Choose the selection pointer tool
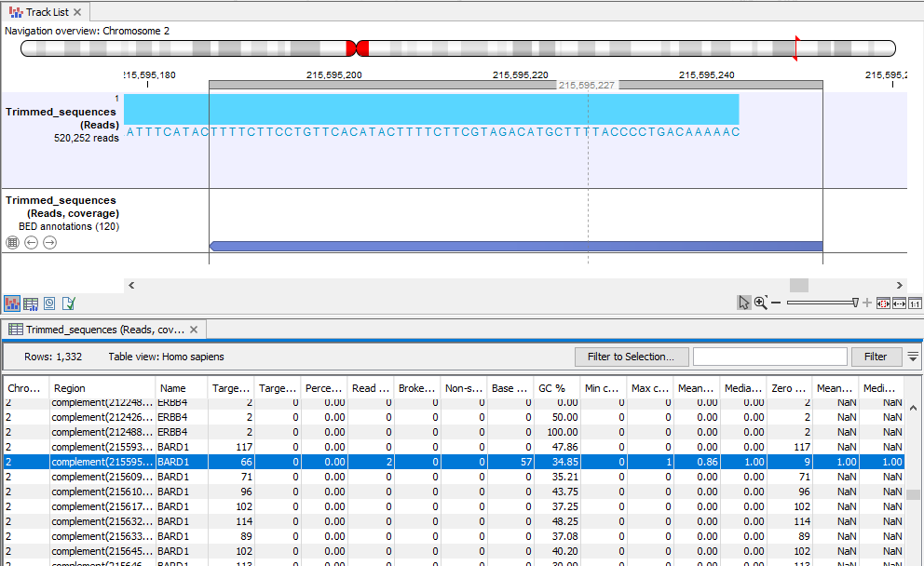Screen dimensions: 924x566 pyautogui.click(x=743, y=303)
